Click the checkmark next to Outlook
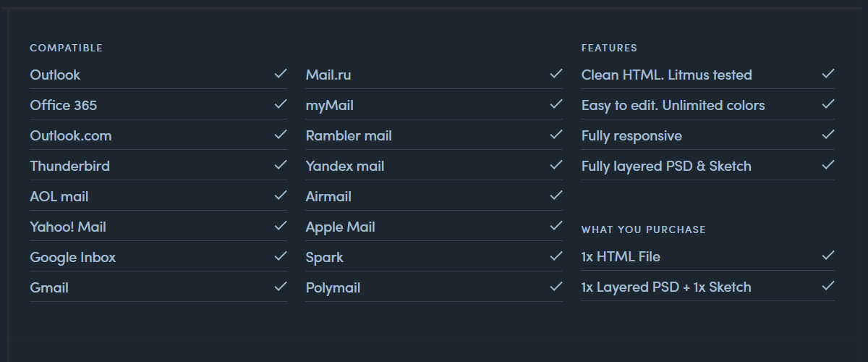868x362 pixels. (280, 74)
